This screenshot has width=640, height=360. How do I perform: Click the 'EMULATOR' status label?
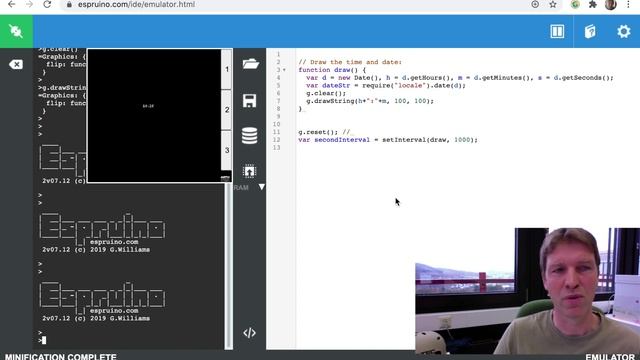pos(610,356)
